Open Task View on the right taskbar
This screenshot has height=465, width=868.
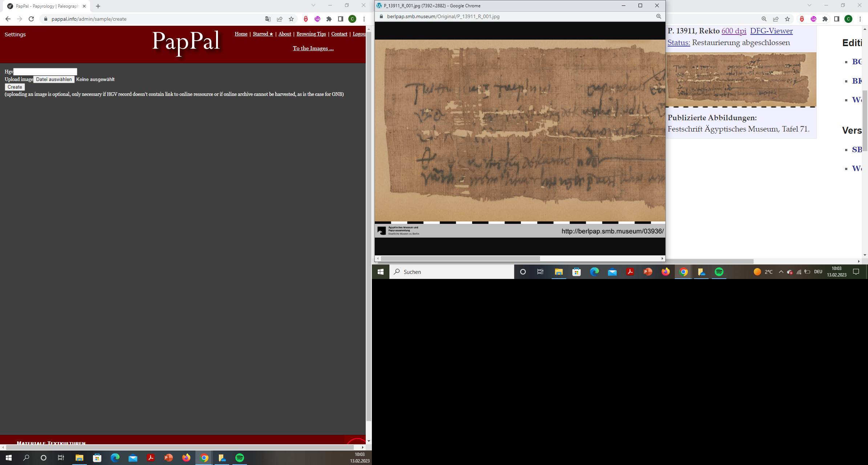[540, 272]
